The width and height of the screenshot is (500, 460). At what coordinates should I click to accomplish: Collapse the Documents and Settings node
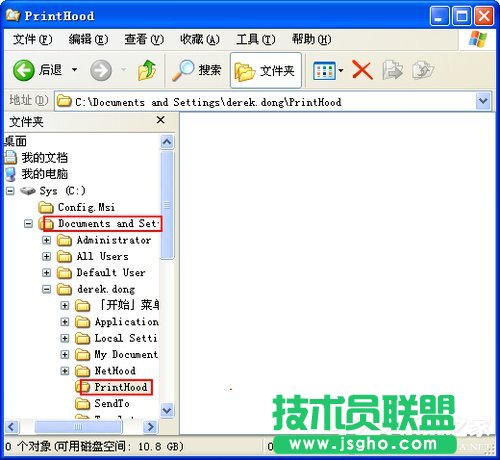[29, 223]
